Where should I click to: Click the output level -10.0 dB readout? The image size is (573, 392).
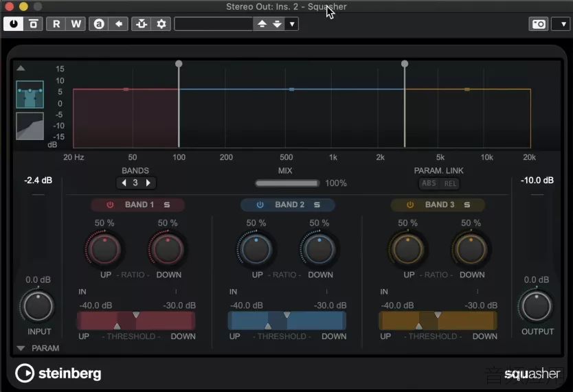click(537, 181)
